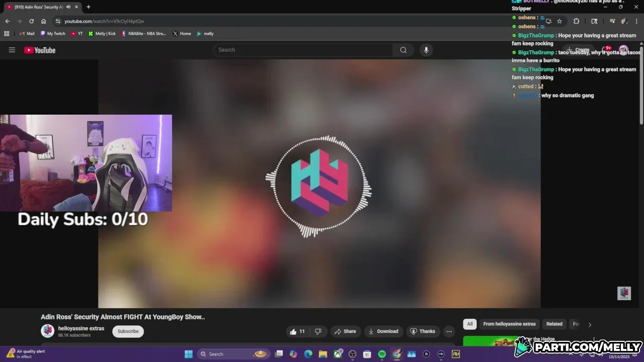Go back with the browser back arrow
This screenshot has width=644, height=362.
(x=7, y=21)
